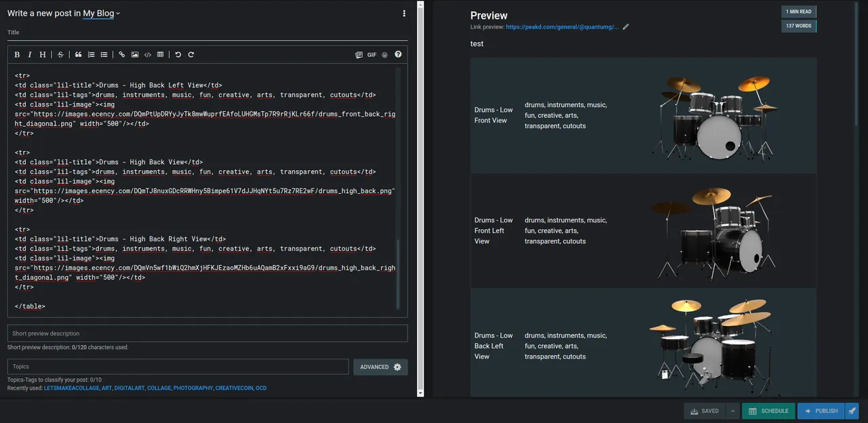The width and height of the screenshot is (868, 423).
Task: Add the PHOTOGRAPHY recent tag
Action: point(193,388)
